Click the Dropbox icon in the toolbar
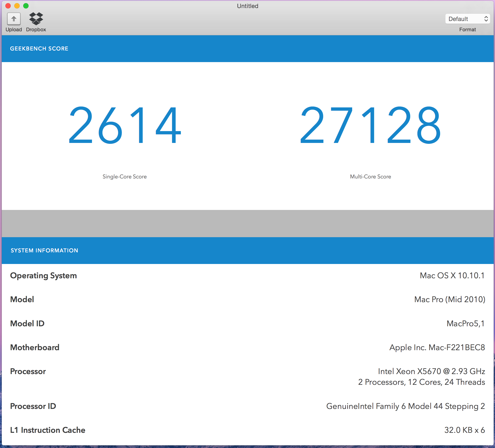 pos(36,19)
